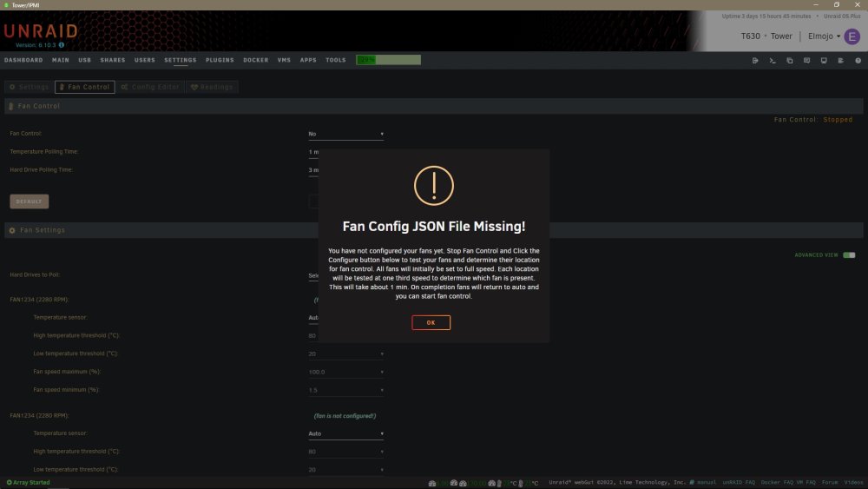Open the Docker FAQ footer link
868x489 pixels.
pyautogui.click(x=777, y=482)
